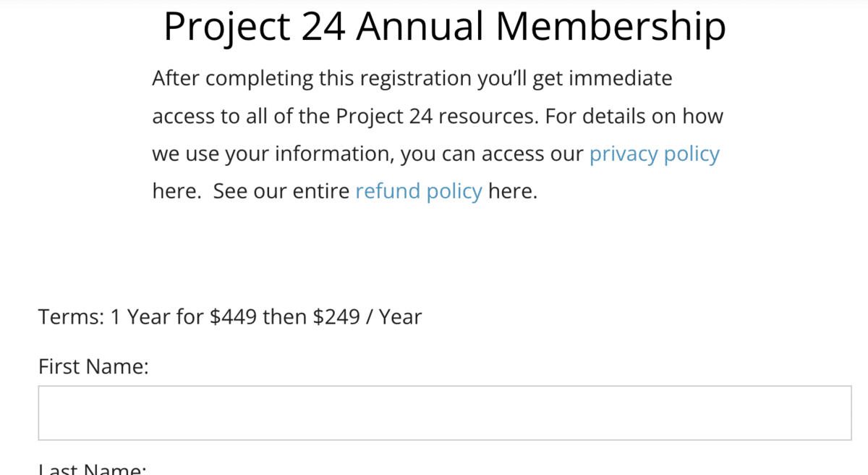Viewport: 868px width, 475px height.
Task: Focus the First Name text field
Action: click(x=444, y=413)
